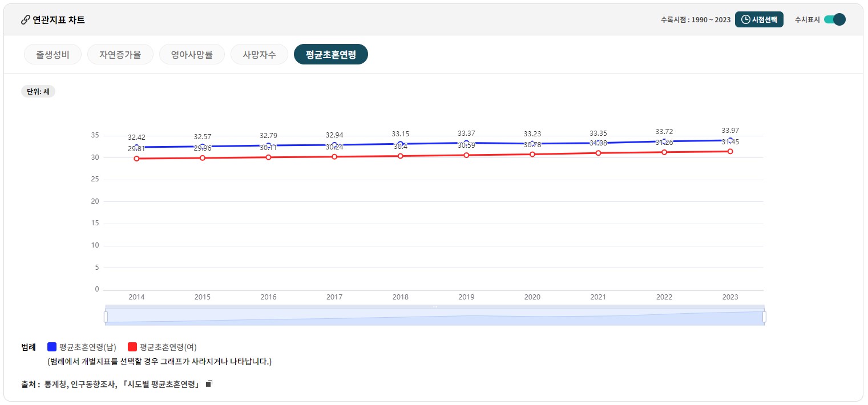Click the 2014 marker on the female line
This screenshot has width=868, height=405.
[136, 159]
